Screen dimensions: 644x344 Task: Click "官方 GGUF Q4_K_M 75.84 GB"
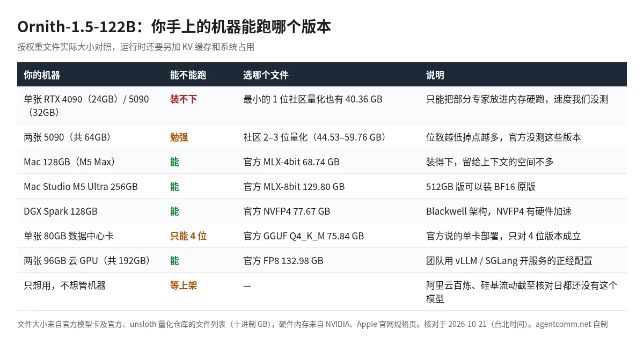(304, 236)
